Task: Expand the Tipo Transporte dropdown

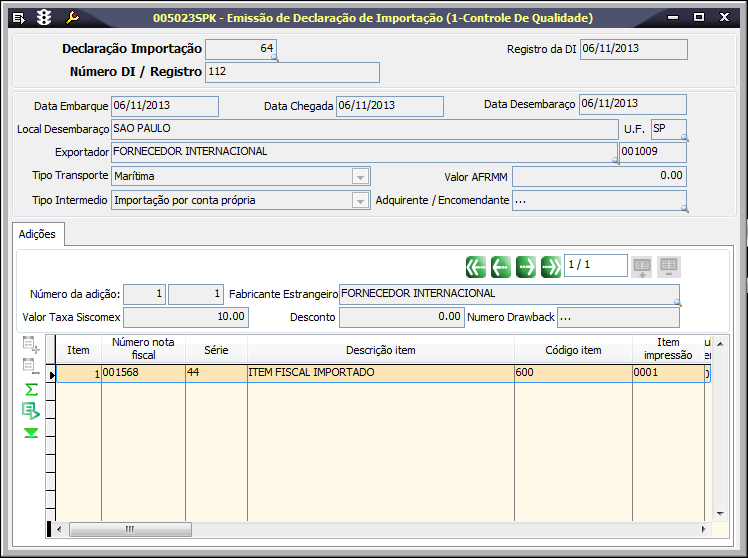Action: coord(360,176)
